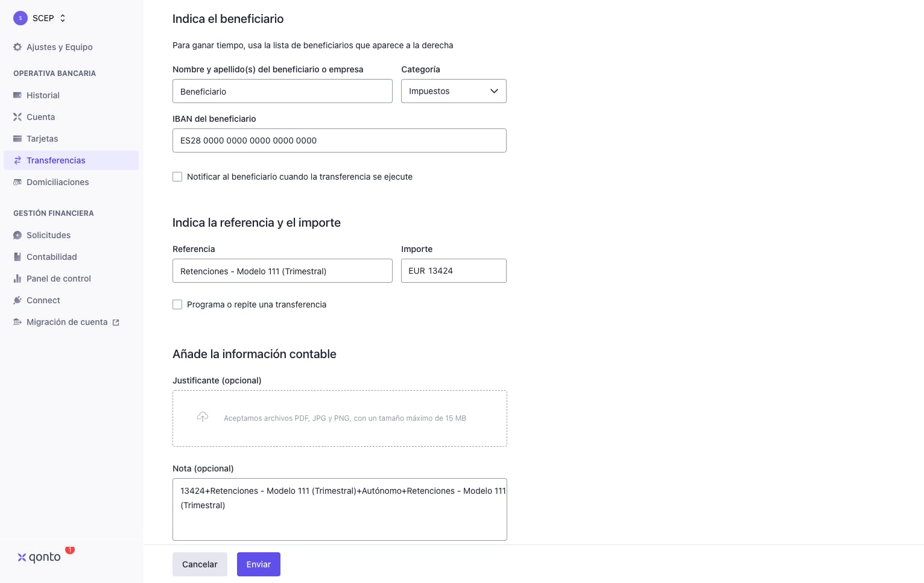Click the Historial sidebar icon

pos(17,95)
